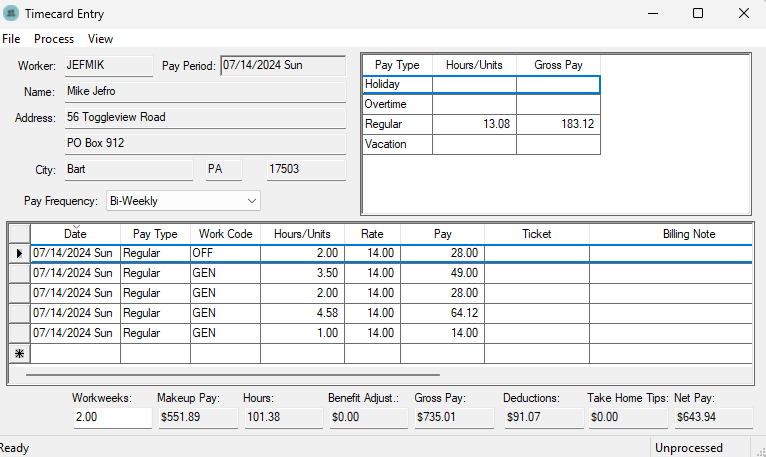Image resolution: width=766 pixels, height=457 pixels.
Task: Click the Billing Note column header
Action: click(x=689, y=234)
